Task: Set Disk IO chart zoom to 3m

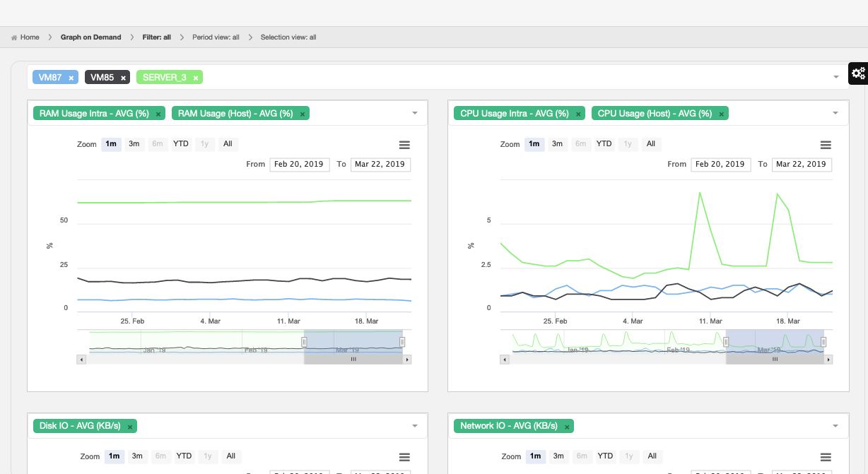Action: (137, 456)
